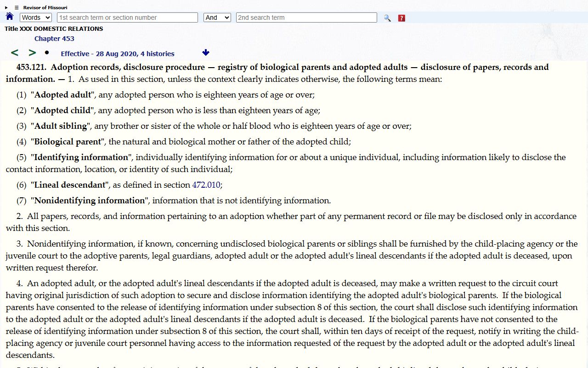Click the black dot icon beside arrows
The height and width of the screenshot is (368, 588).
[47, 52]
